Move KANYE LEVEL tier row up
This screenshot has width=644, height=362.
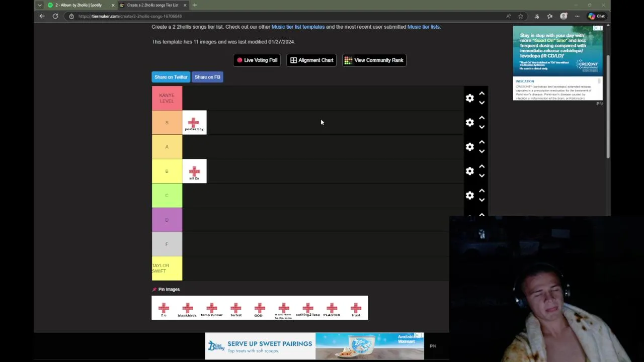tap(481, 94)
